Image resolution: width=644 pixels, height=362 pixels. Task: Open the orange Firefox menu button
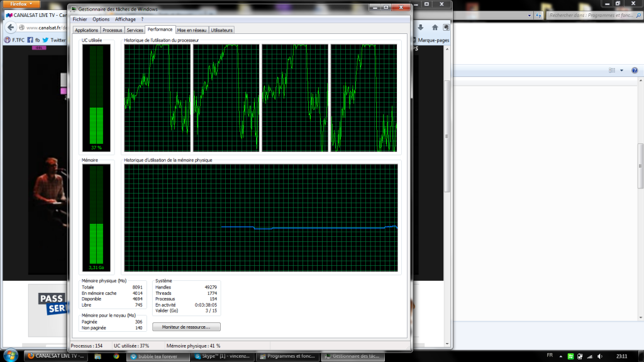point(21,4)
